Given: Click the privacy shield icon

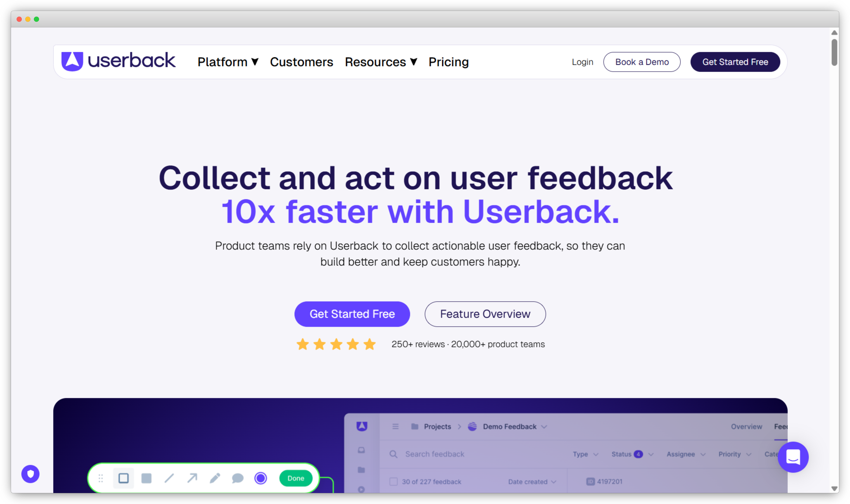Looking at the screenshot, I should coord(31,474).
